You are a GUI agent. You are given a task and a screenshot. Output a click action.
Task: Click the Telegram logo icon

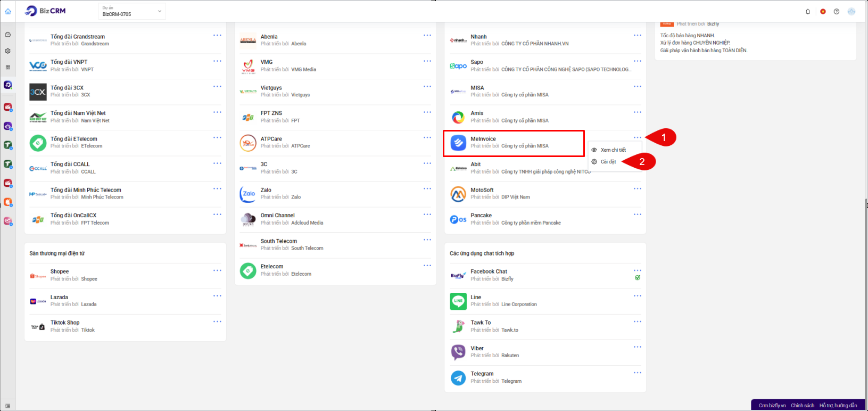click(x=458, y=377)
